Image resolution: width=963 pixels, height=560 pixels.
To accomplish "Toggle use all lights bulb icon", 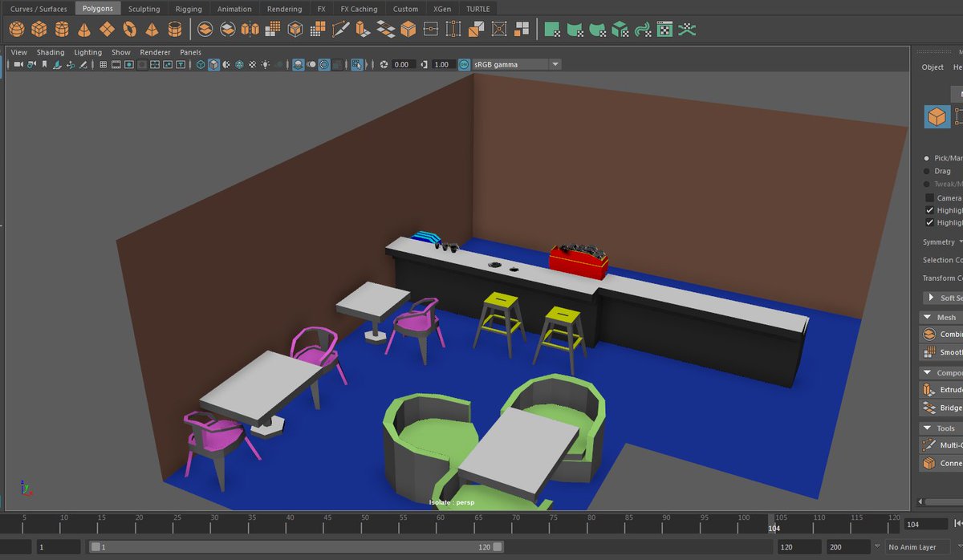I will [x=265, y=64].
